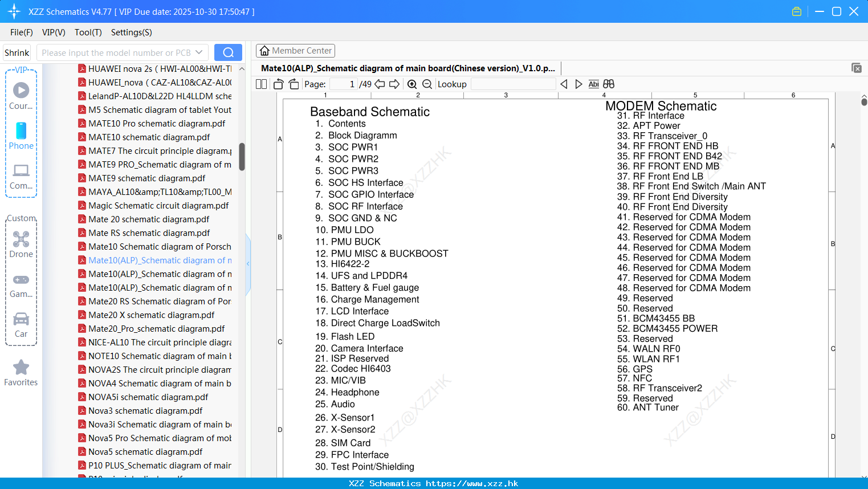Select Computer category in sidebar
Viewport: 868px width, 489px height.
coord(21,177)
